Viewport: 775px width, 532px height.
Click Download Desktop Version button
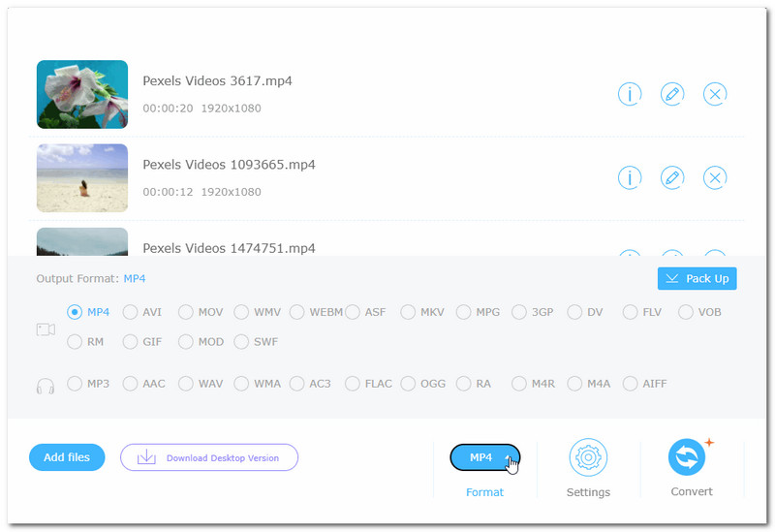(208, 457)
